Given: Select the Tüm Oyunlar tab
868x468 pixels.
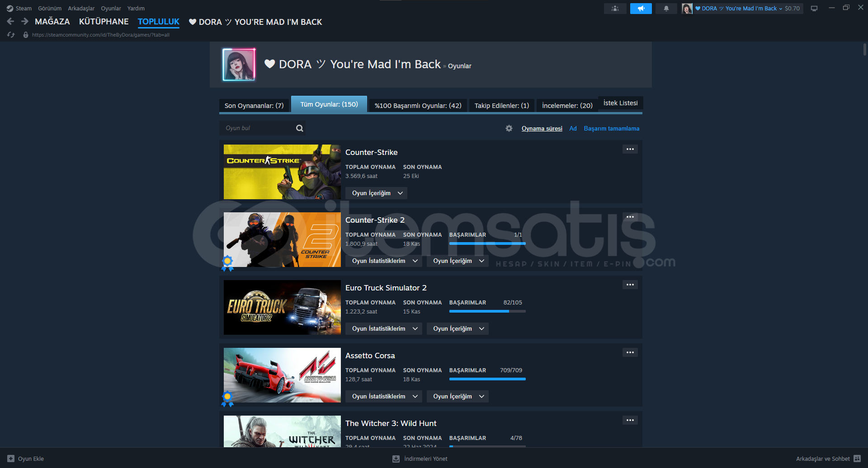Looking at the screenshot, I should coord(329,104).
